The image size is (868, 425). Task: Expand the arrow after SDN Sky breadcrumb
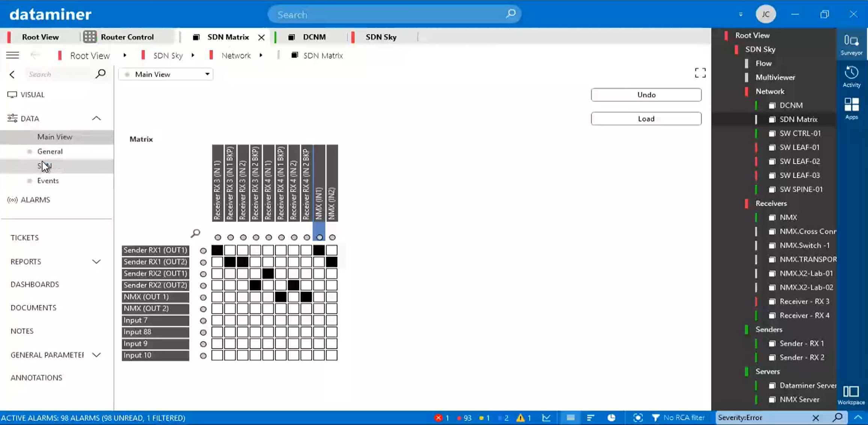pyautogui.click(x=193, y=55)
